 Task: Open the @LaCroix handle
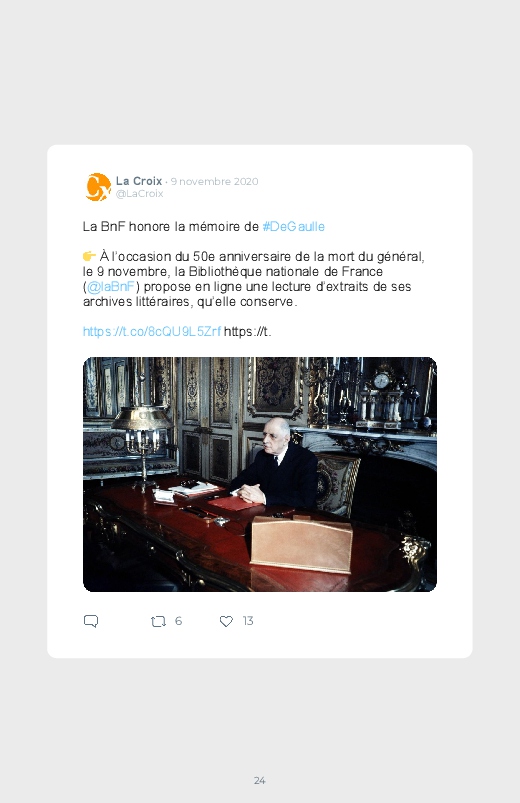pyautogui.click(x=139, y=194)
